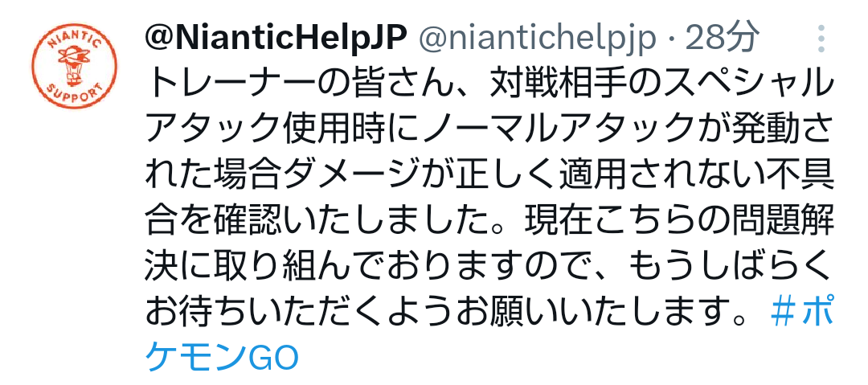Click the @niantichelpjp handle
This screenshot has width=868, height=385.
pos(538,39)
